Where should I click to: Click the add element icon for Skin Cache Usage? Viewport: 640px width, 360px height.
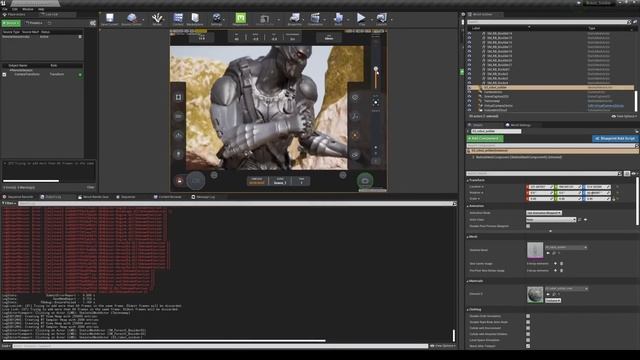pyautogui.click(x=555, y=263)
